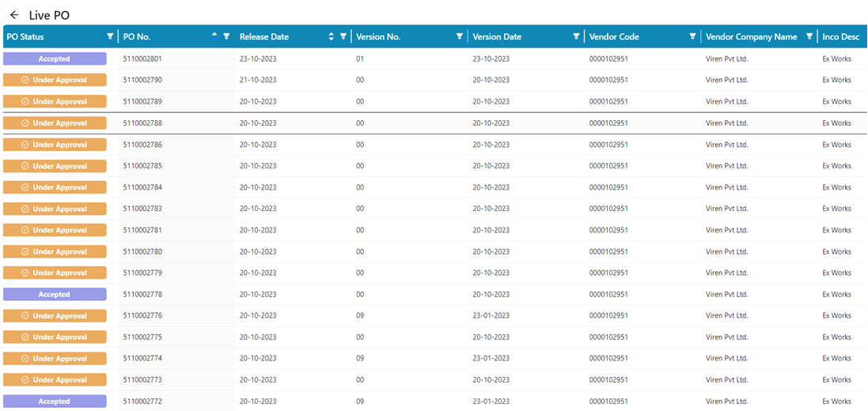This screenshot has width=868, height=411.
Task: Select PO number 5110002781
Action: click(x=143, y=230)
